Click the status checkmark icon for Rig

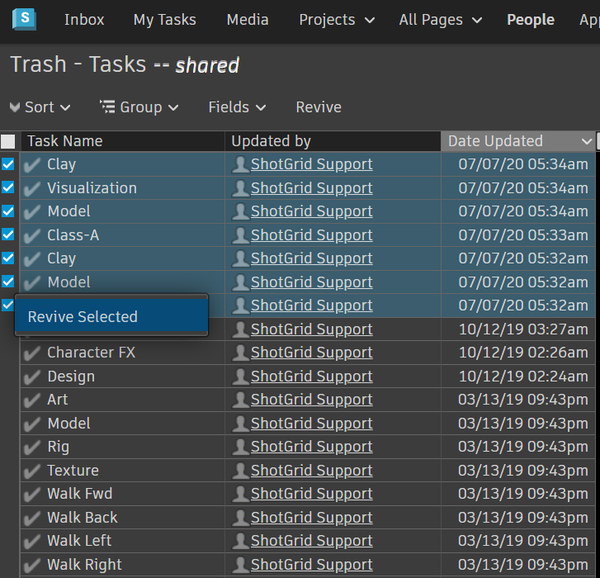coord(32,447)
